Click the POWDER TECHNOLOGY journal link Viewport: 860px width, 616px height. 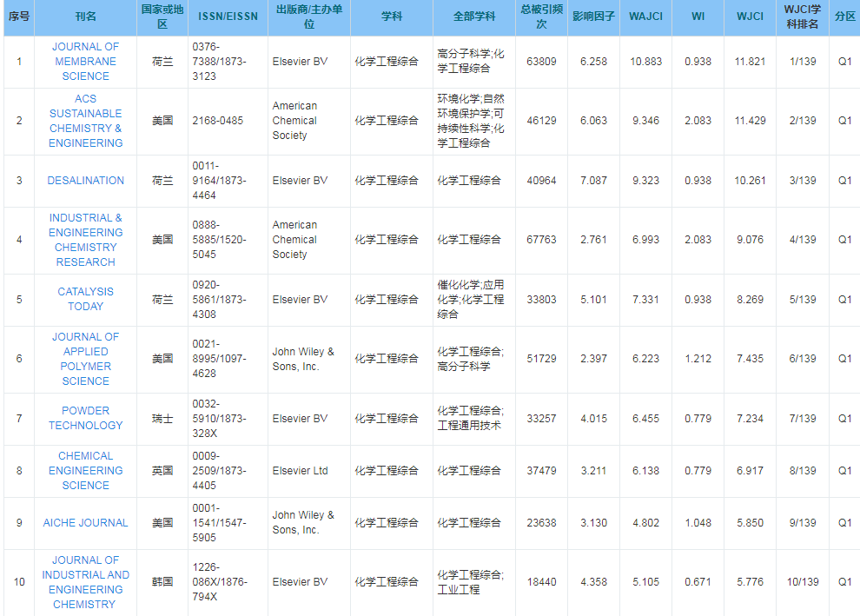pos(85,418)
